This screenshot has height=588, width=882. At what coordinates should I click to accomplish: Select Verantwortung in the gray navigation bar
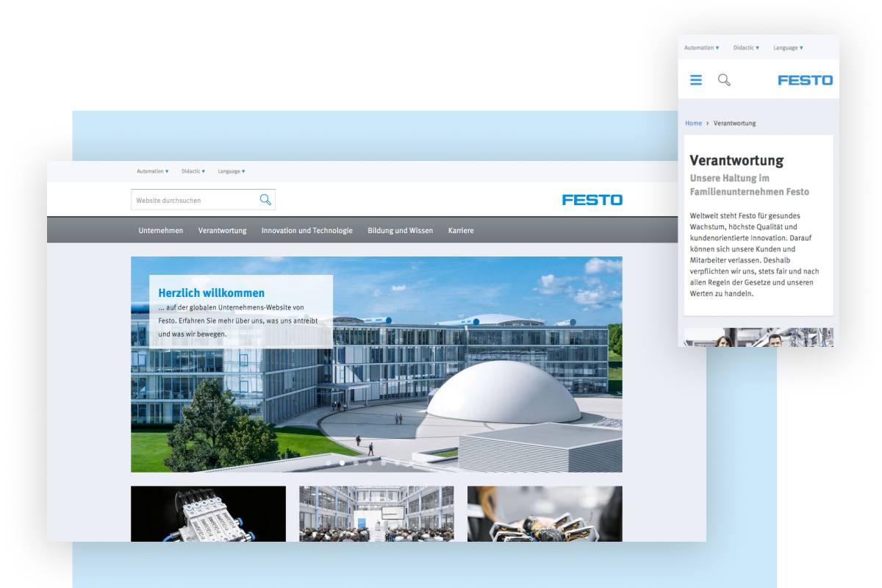pyautogui.click(x=222, y=231)
